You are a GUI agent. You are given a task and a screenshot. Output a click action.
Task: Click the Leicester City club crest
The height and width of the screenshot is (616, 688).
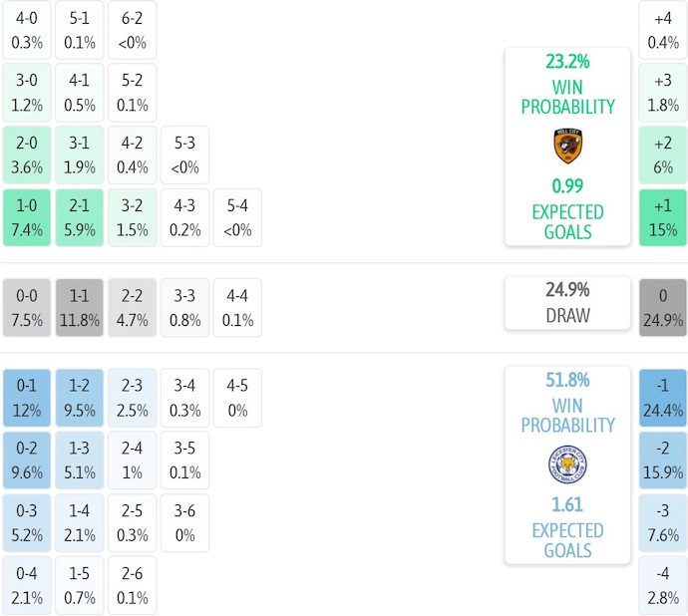[567, 464]
